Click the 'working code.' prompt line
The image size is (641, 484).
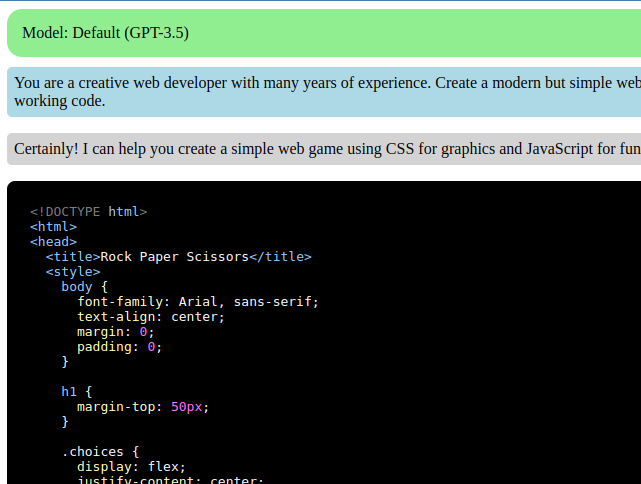[60, 101]
